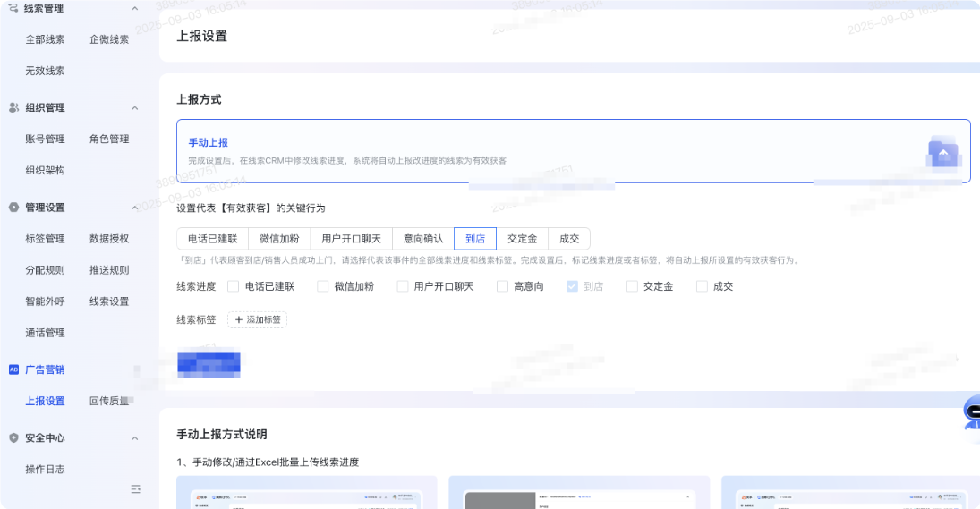This screenshot has height=509, width=980.
Task: Collapse the sidebar with the menu icon
Action: 136,489
